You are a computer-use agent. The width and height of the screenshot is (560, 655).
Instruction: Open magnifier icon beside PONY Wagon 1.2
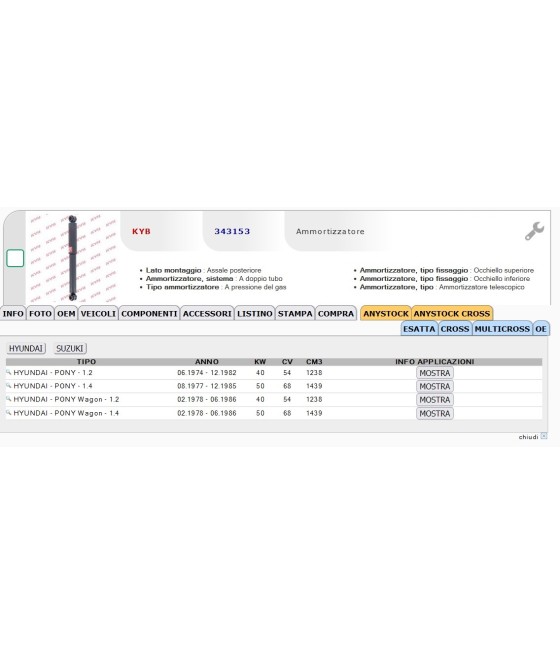[8, 399]
